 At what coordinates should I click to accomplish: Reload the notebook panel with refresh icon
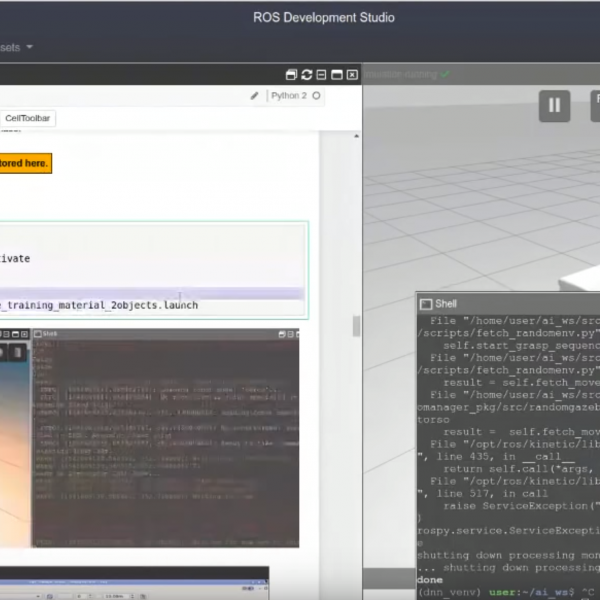point(307,75)
